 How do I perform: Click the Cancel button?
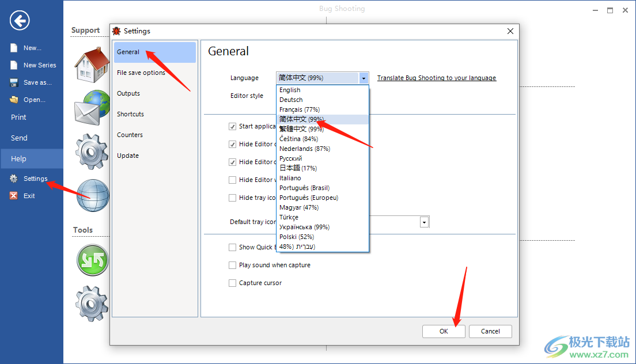(x=490, y=331)
